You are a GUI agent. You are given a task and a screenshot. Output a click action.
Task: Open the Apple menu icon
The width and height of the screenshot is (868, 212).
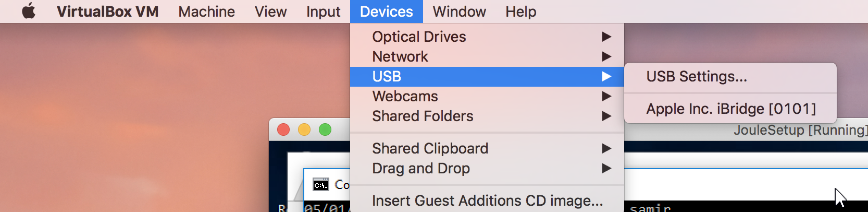(x=29, y=11)
